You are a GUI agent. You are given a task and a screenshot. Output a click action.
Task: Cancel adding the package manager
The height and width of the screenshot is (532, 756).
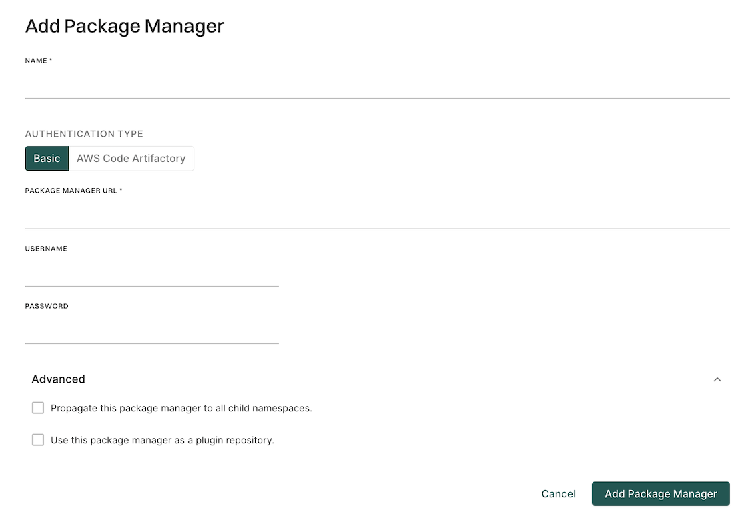(558, 493)
